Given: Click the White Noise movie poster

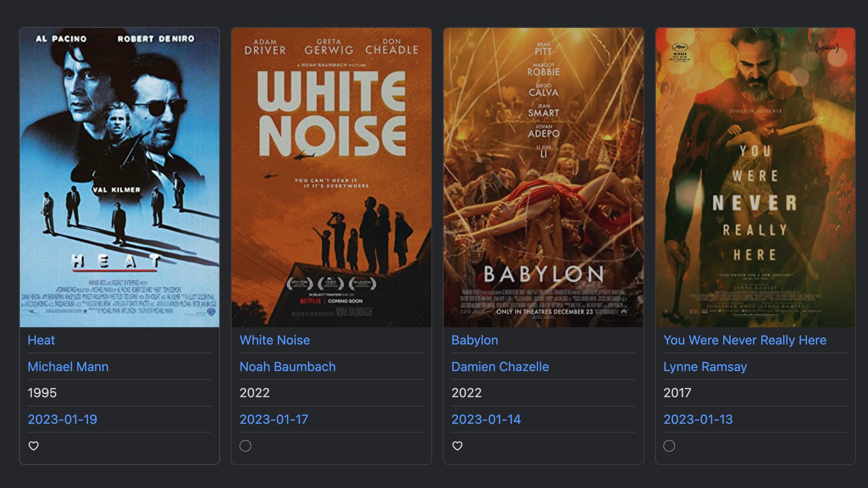Looking at the screenshot, I should (x=331, y=178).
